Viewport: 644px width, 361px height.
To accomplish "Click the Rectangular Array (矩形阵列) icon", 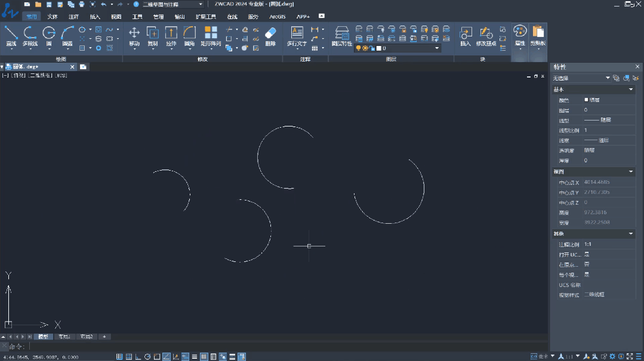I will click(211, 35).
